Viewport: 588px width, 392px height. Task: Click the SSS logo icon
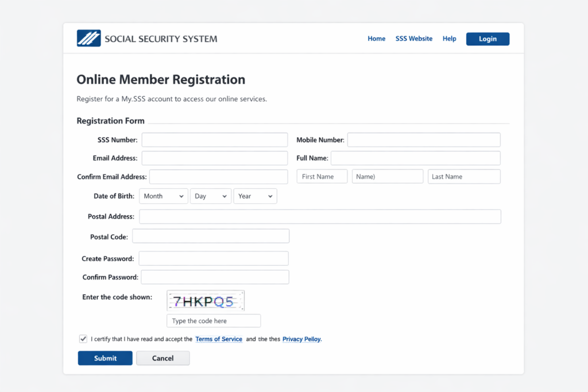click(x=88, y=38)
